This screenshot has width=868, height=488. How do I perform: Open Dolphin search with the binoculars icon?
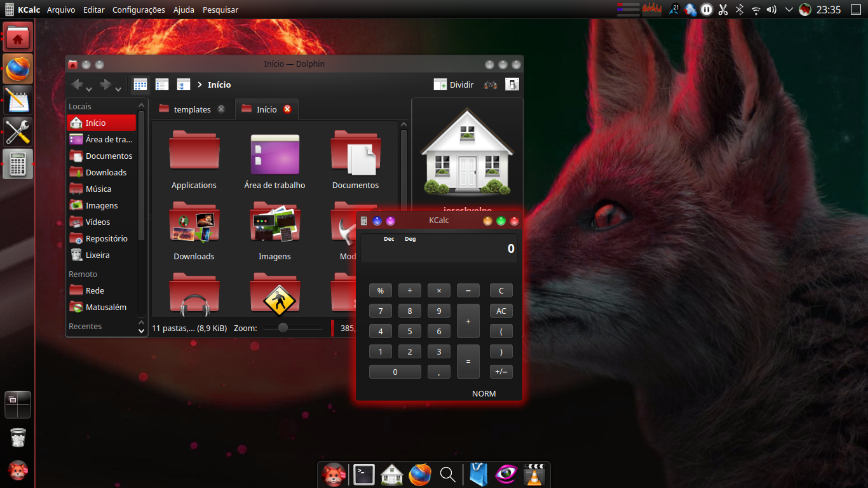tap(490, 85)
